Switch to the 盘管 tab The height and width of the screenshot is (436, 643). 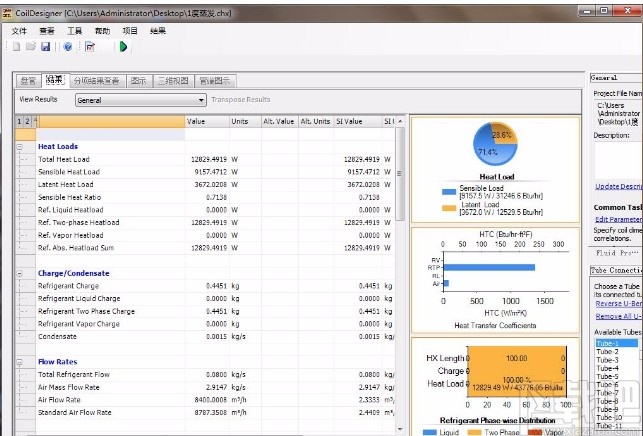[28, 81]
